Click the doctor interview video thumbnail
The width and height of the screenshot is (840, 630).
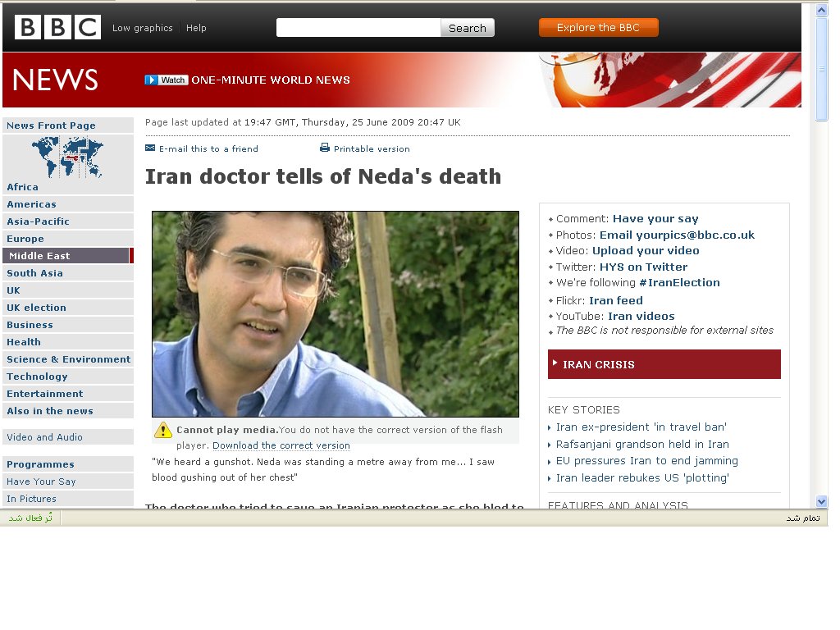tap(335, 314)
